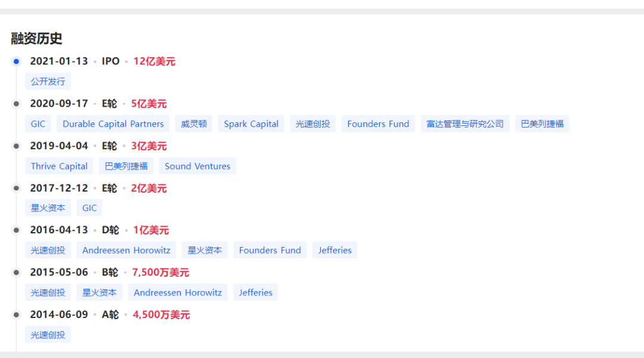Click the 3亿美元 funding amount
The height and width of the screenshot is (358, 644).
coord(148,146)
